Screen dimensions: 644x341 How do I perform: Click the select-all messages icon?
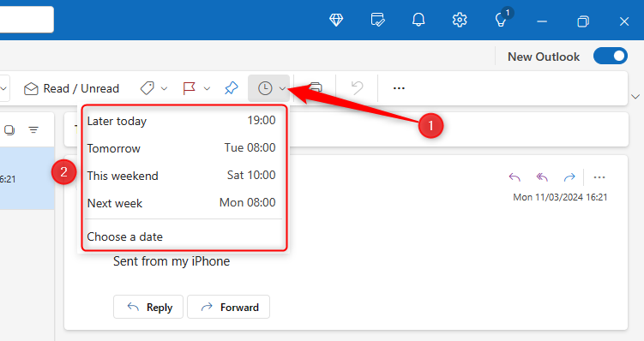[9, 130]
